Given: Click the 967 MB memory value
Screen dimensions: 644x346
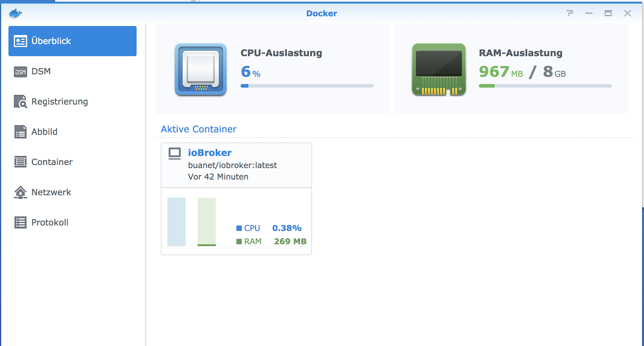Looking at the screenshot, I should click(x=501, y=72).
